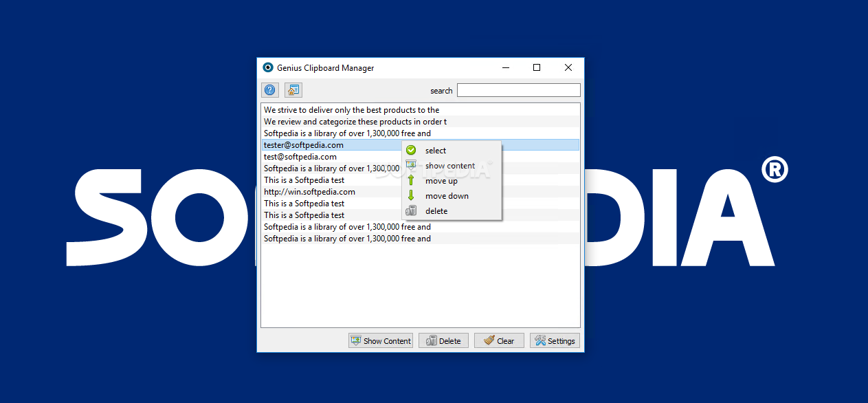Viewport: 868px width, 403px height.
Task: Select the 'We review and categorize' entry
Action: 421,122
